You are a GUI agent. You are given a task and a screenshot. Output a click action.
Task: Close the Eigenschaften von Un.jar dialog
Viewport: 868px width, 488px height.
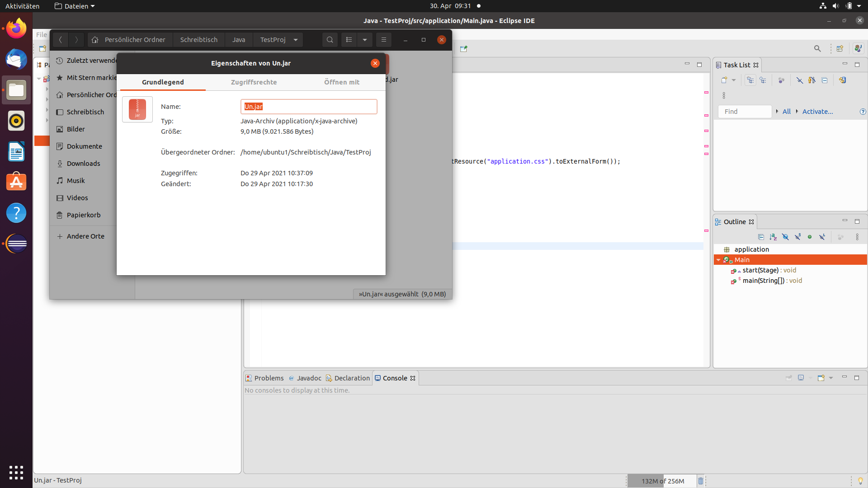click(375, 63)
